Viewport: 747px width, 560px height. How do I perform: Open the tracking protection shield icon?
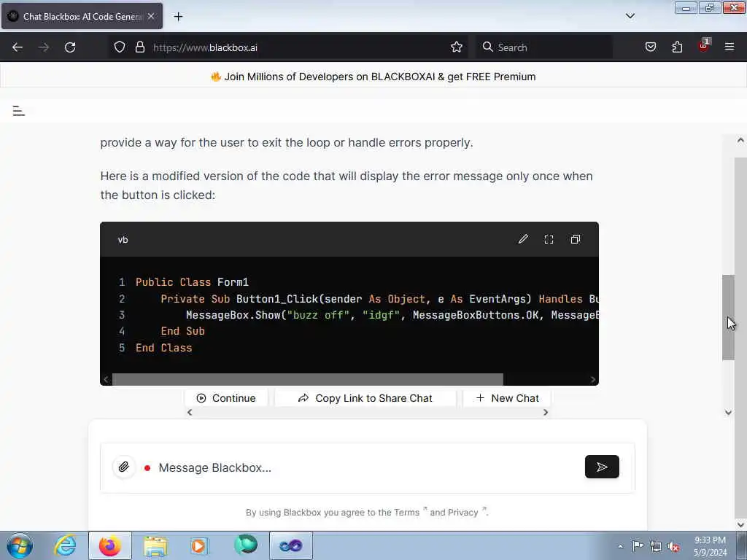pos(120,47)
